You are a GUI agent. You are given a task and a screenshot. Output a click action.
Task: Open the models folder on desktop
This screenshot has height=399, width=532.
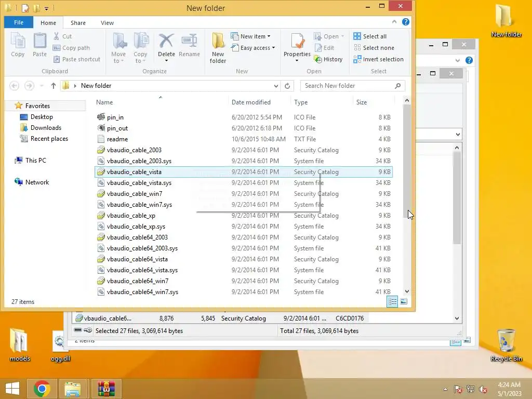pyautogui.click(x=20, y=344)
